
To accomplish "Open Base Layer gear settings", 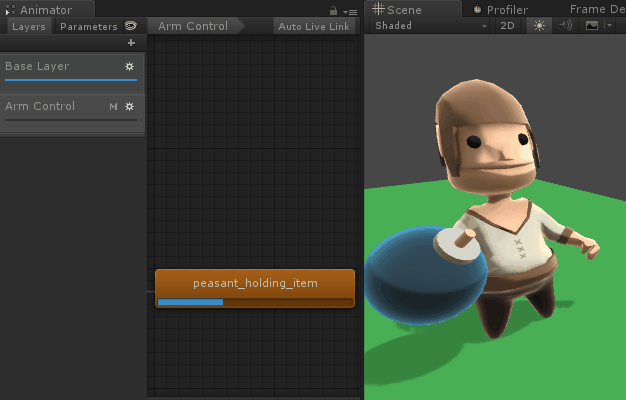I will pos(129,66).
